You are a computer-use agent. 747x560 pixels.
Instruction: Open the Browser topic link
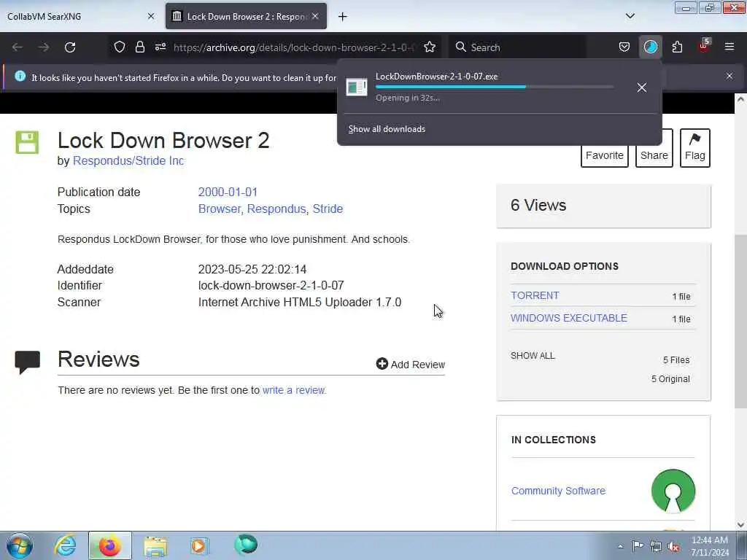[x=220, y=209]
